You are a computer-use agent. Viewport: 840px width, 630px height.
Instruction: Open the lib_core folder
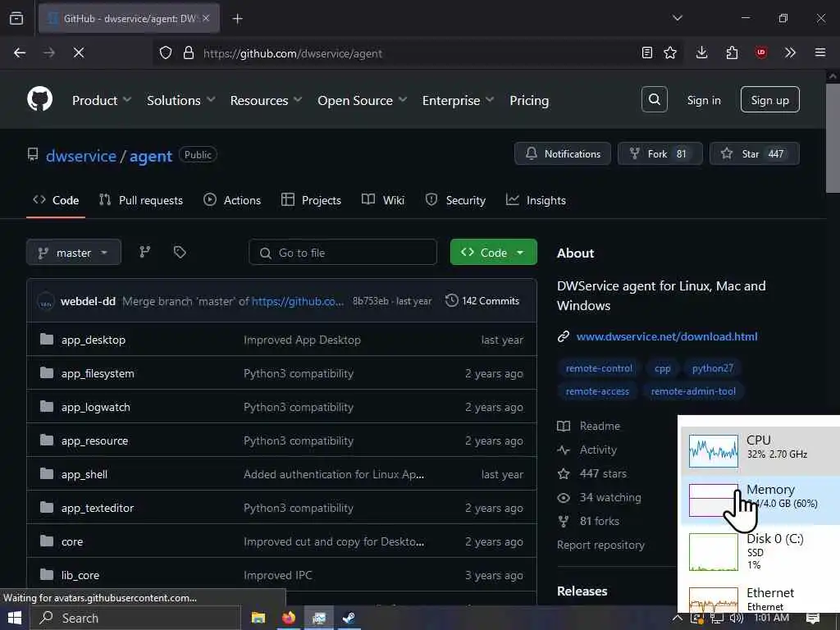click(80, 575)
